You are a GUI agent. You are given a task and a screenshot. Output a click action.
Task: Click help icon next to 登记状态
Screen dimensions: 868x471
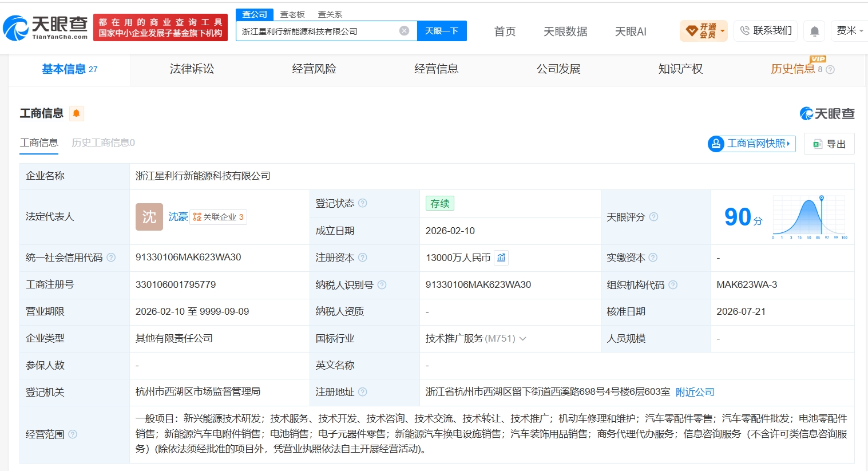[x=362, y=203]
